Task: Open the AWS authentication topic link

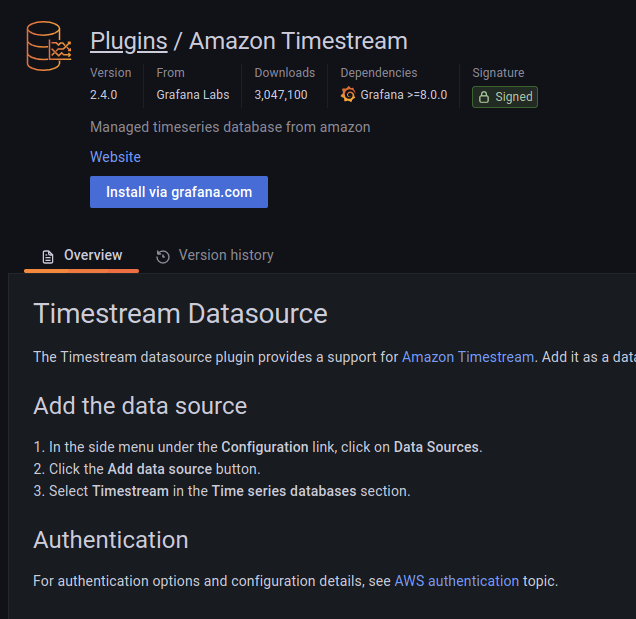Action: (457, 581)
